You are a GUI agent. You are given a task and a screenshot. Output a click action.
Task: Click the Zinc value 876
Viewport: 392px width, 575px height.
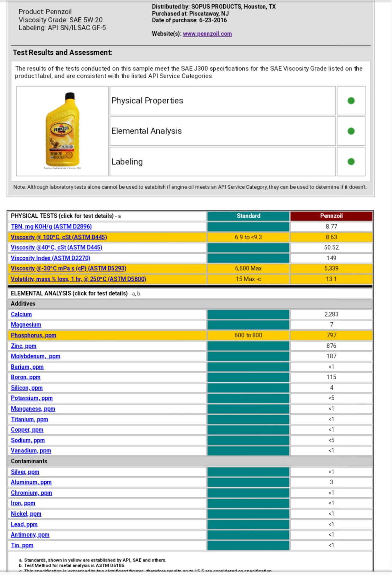tap(331, 346)
